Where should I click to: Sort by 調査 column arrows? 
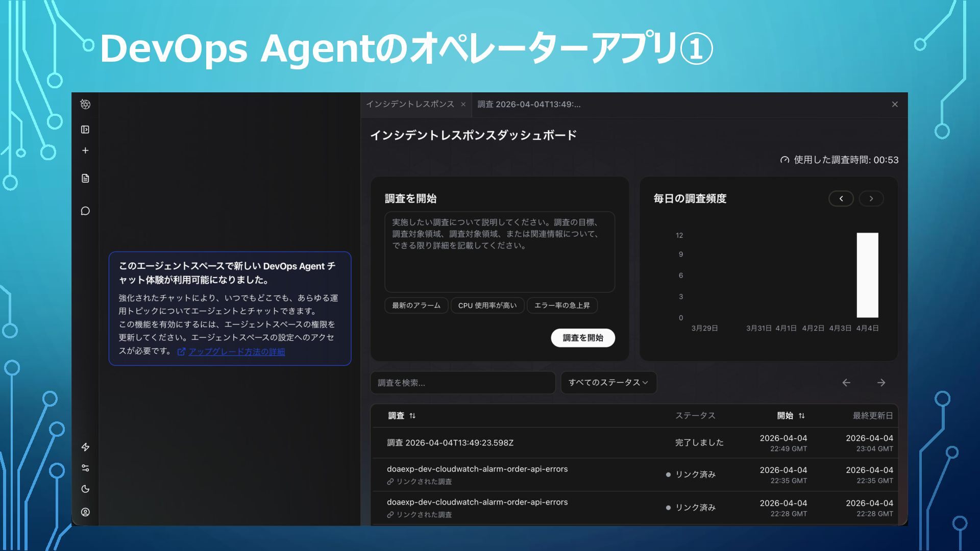[x=412, y=416]
